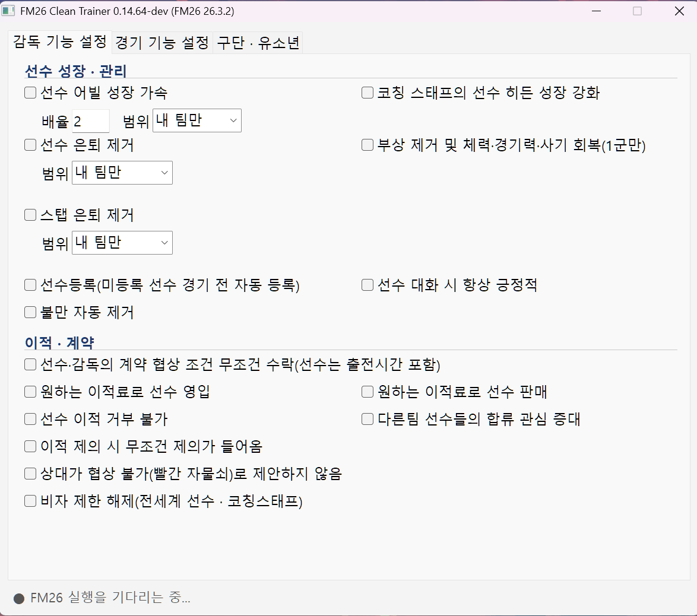Viewport: 697px width, 616px height.
Task: Check 선수 이적 거부 불가
Action: [x=30, y=419]
